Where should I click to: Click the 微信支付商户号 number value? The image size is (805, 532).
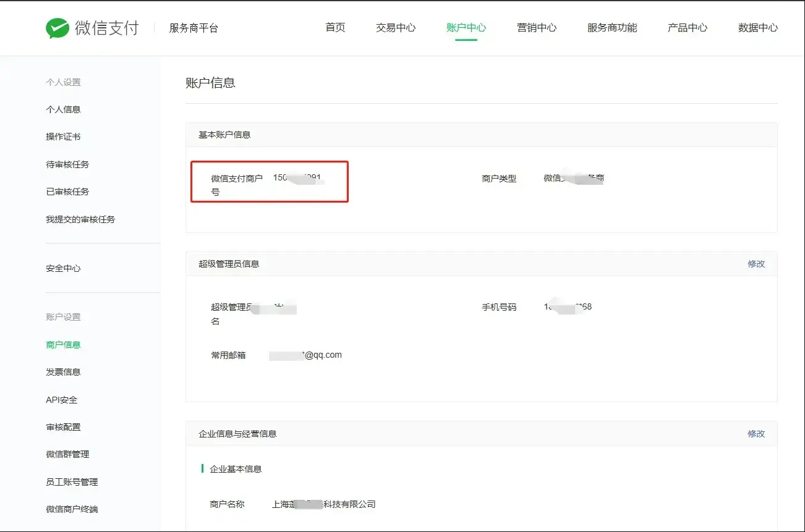coord(297,178)
